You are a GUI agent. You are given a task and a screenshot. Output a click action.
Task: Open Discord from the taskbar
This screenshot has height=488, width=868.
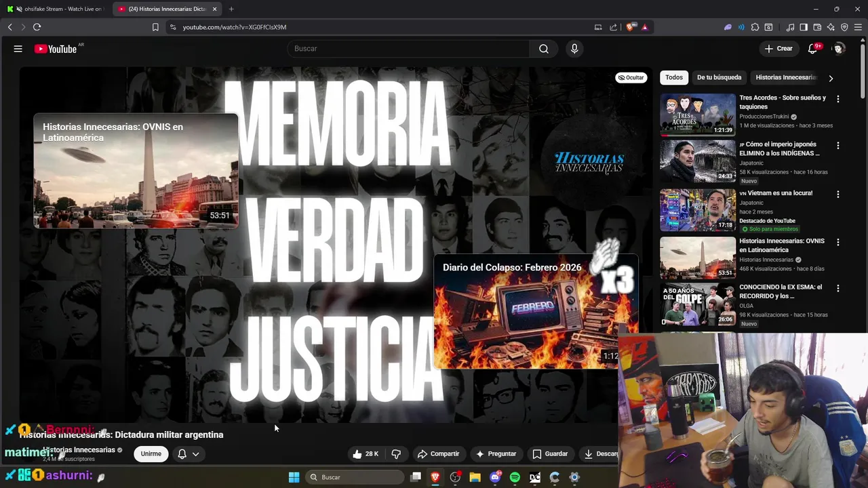coord(495,477)
